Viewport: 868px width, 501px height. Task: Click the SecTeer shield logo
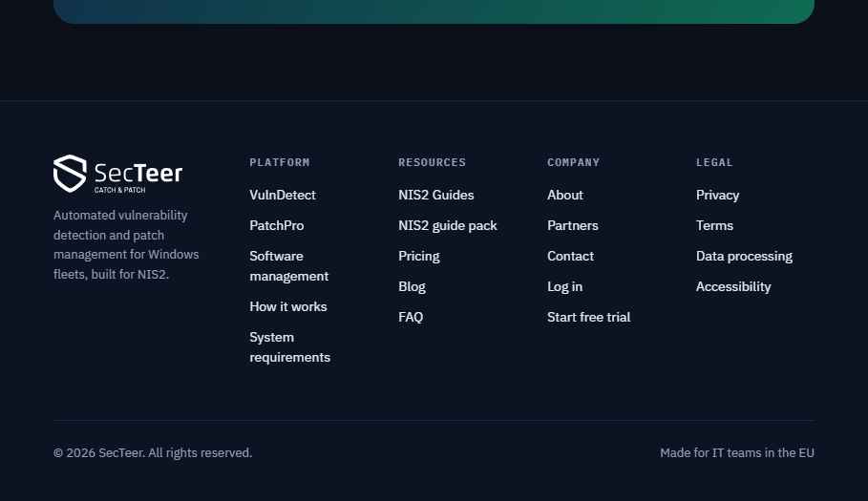tap(117, 174)
